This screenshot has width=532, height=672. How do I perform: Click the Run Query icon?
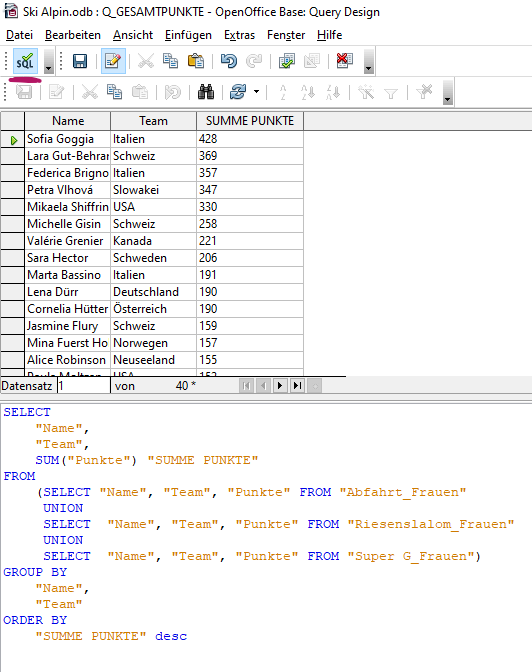click(x=287, y=61)
